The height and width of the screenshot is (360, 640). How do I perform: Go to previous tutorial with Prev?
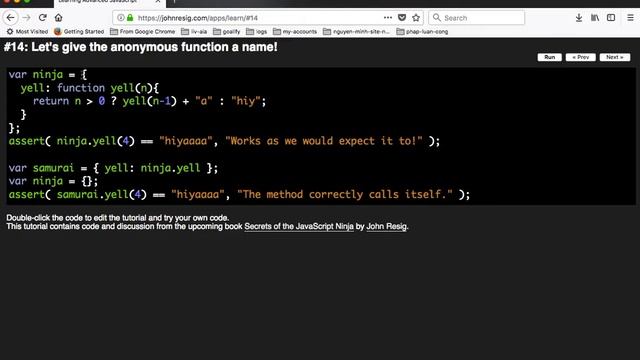pos(580,57)
